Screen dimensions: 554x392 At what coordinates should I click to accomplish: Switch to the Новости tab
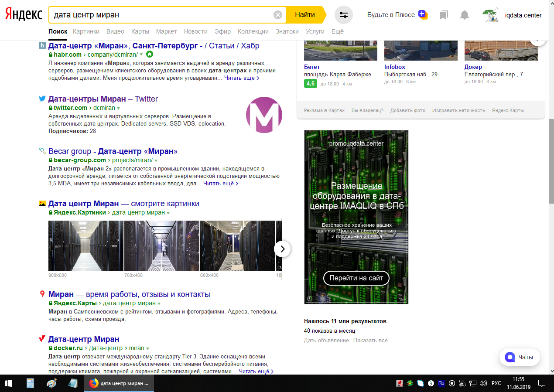195,31
